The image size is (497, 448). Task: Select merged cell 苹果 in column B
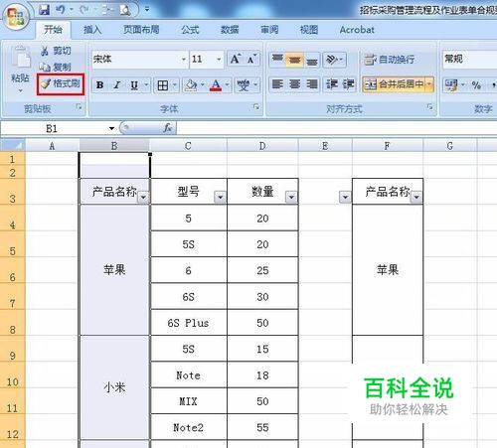[x=114, y=270]
